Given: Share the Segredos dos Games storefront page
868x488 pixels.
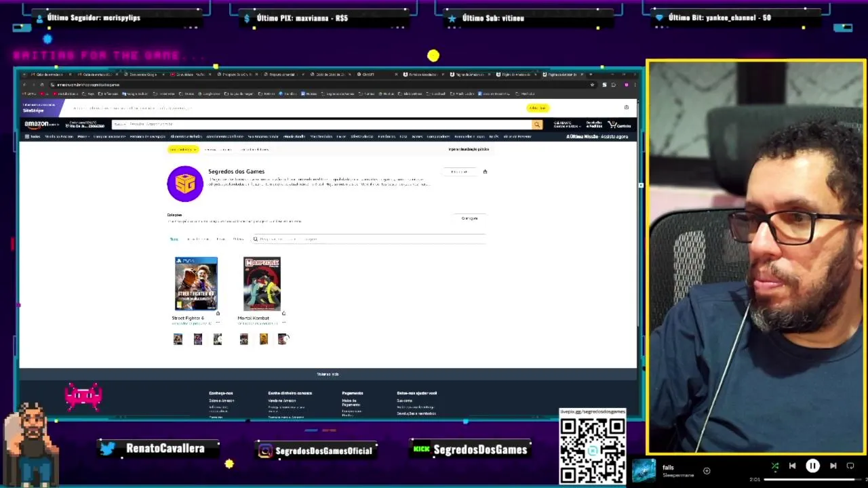Looking at the screenshot, I should click(x=485, y=171).
